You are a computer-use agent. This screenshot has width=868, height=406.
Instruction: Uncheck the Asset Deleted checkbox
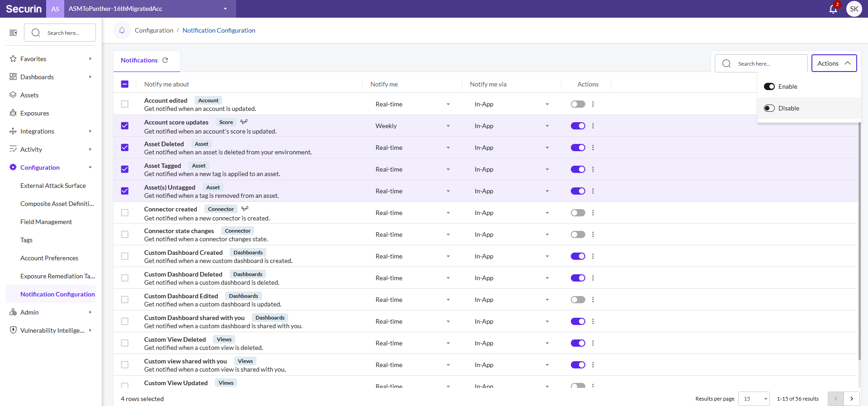pyautogui.click(x=125, y=148)
